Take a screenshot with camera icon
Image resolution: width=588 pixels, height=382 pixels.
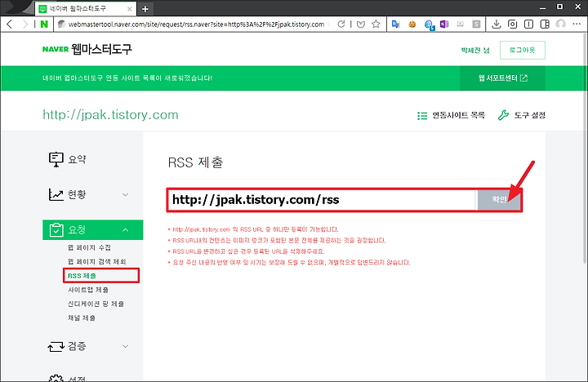point(512,24)
